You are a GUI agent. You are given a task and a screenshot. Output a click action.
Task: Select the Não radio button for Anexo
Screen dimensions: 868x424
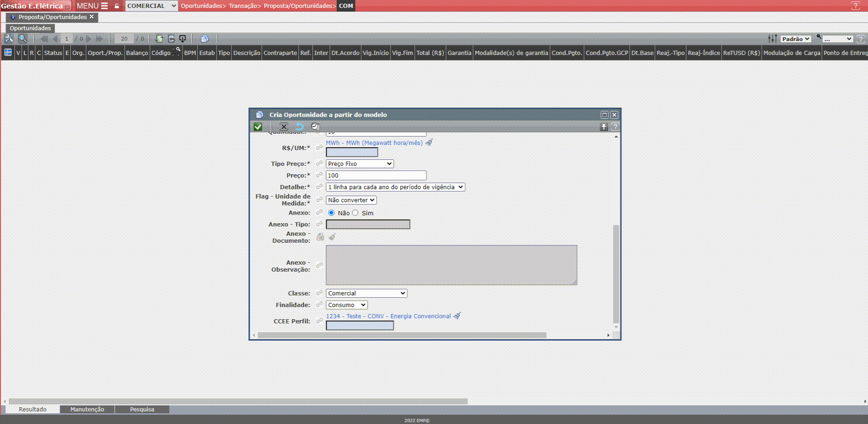point(331,213)
